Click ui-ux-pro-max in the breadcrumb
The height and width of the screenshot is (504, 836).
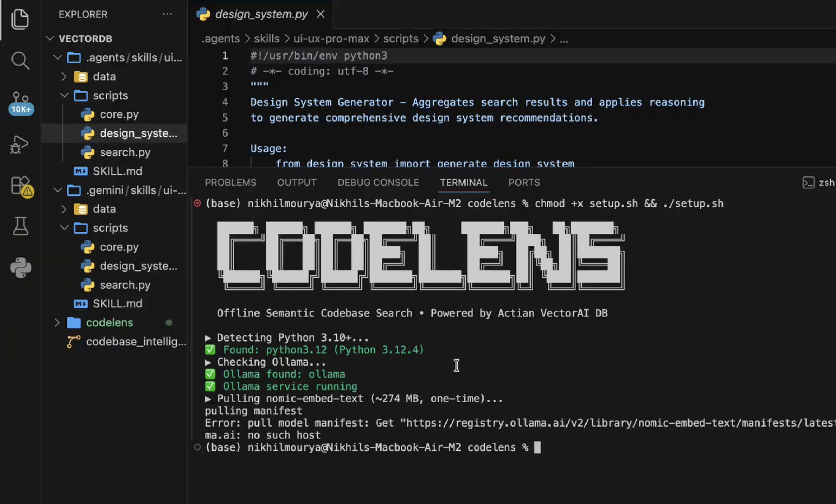[x=331, y=38]
